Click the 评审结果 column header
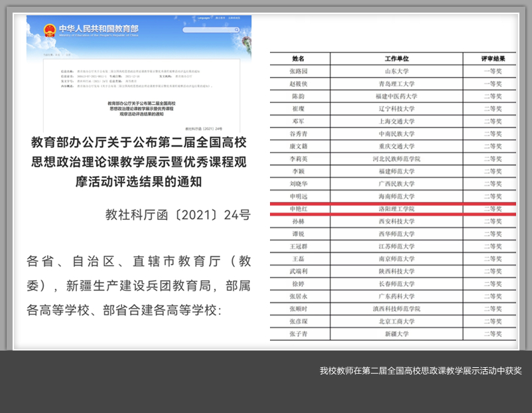This screenshot has height=413, width=532. 492,58
